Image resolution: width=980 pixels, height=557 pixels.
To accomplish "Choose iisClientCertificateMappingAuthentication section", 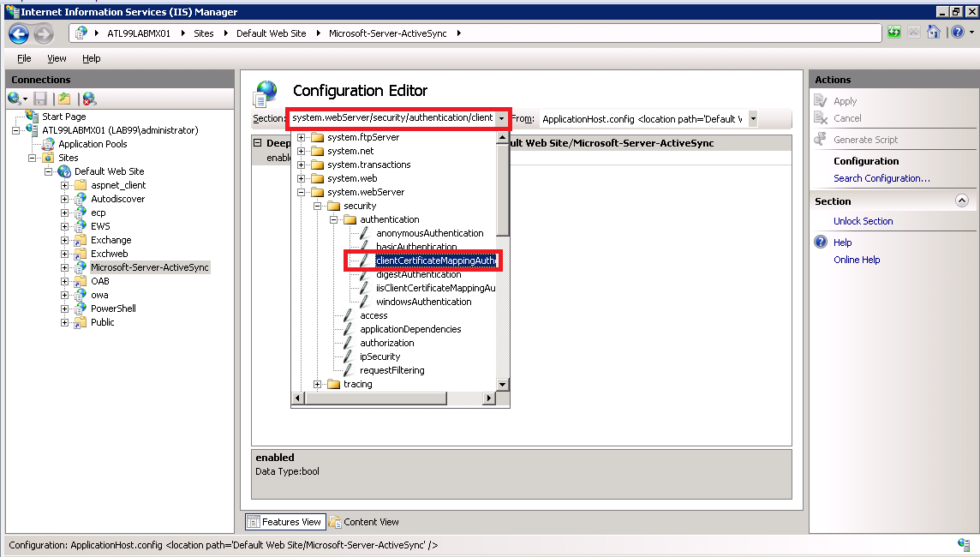I will tap(436, 288).
